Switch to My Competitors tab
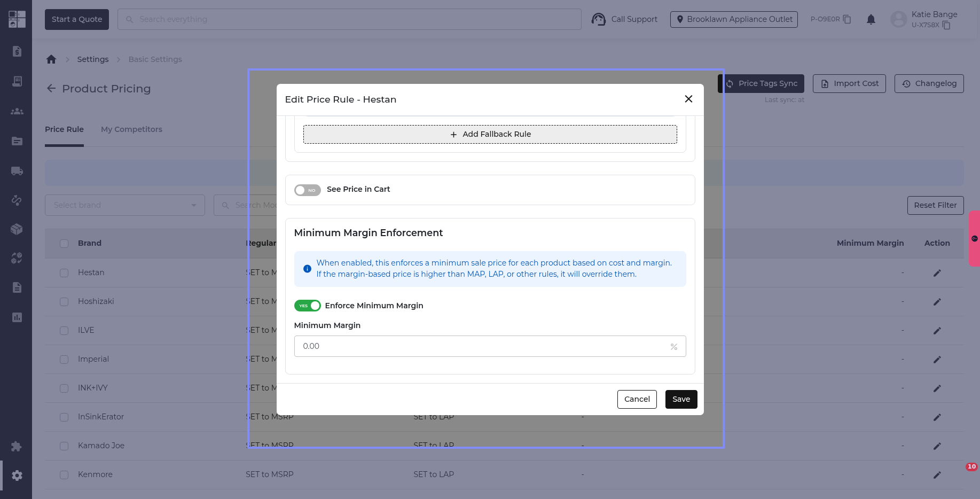The image size is (980, 499). [x=131, y=129]
